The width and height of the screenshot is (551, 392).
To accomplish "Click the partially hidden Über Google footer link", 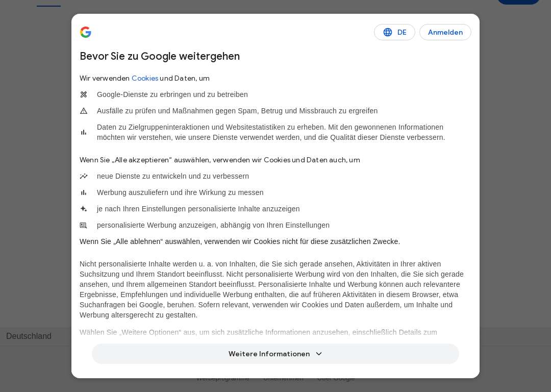I will coord(336,379).
